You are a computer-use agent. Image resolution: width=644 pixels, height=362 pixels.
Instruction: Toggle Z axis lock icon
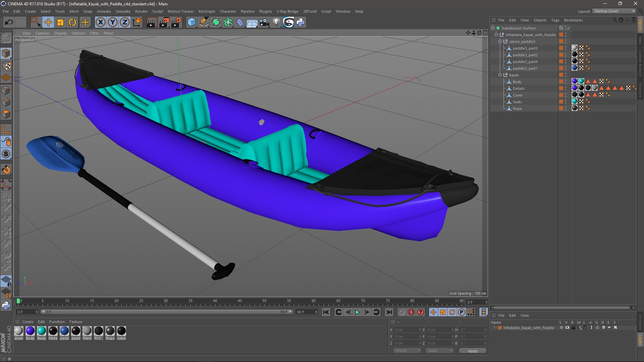click(x=125, y=22)
